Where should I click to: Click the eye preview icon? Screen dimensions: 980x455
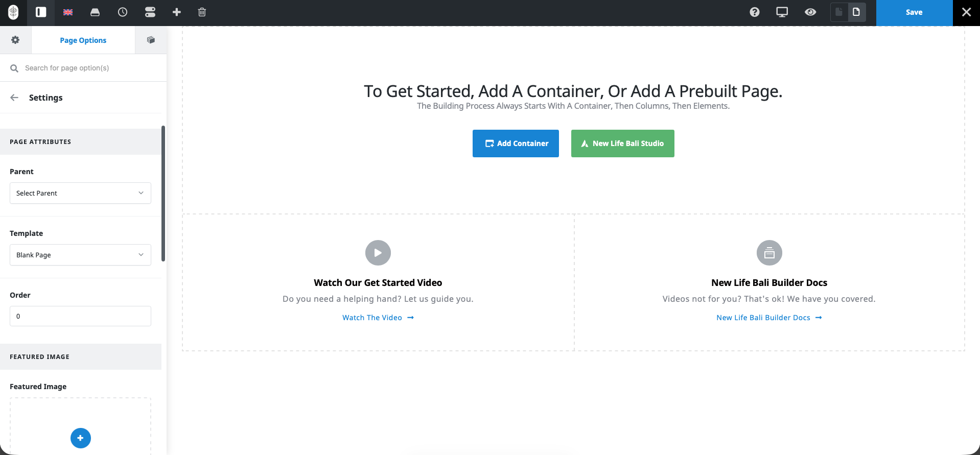click(x=810, y=12)
